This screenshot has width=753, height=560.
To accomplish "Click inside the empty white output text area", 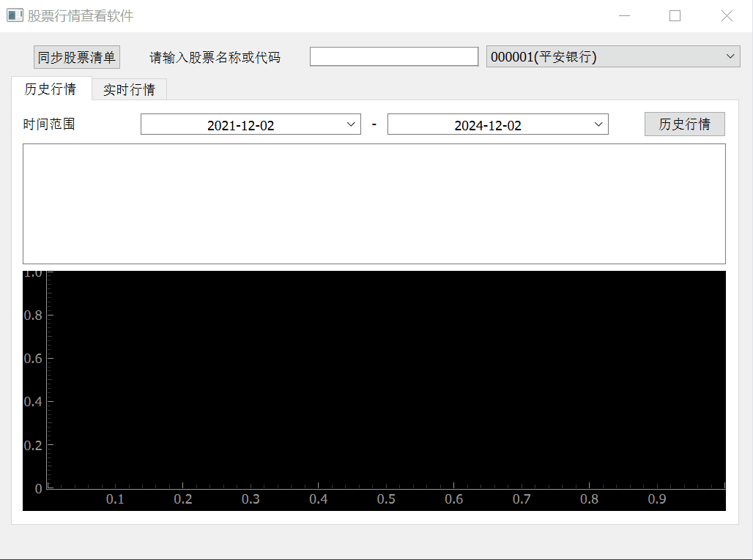I will (x=374, y=204).
